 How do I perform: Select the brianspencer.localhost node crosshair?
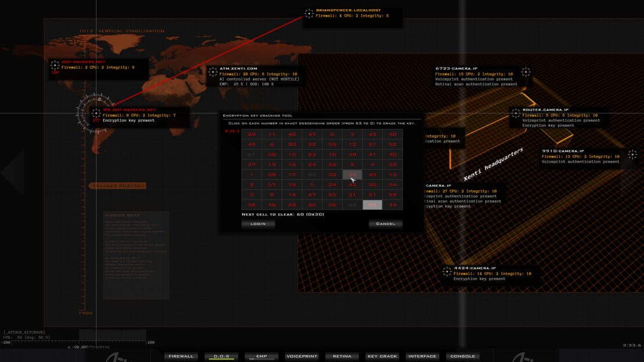tap(309, 13)
